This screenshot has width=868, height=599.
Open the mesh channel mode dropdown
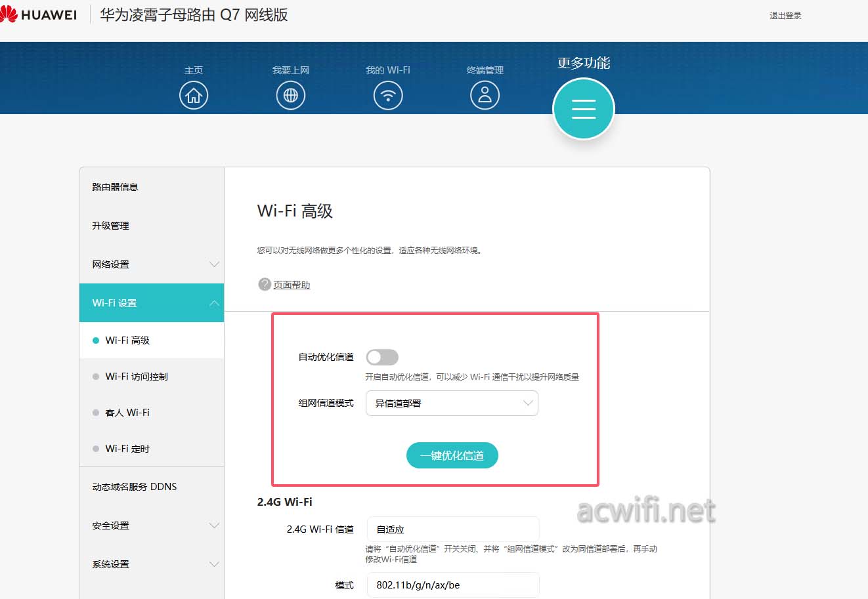click(x=452, y=403)
